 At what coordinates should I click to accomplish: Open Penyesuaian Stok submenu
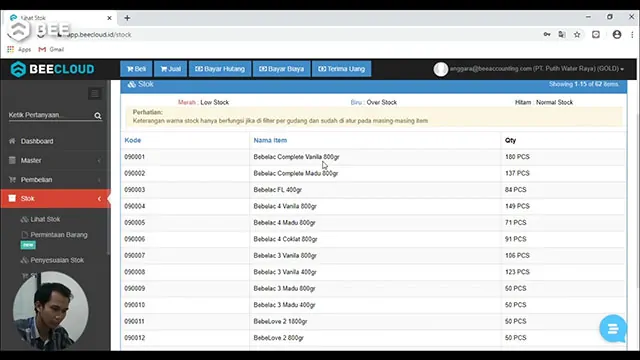click(x=57, y=260)
